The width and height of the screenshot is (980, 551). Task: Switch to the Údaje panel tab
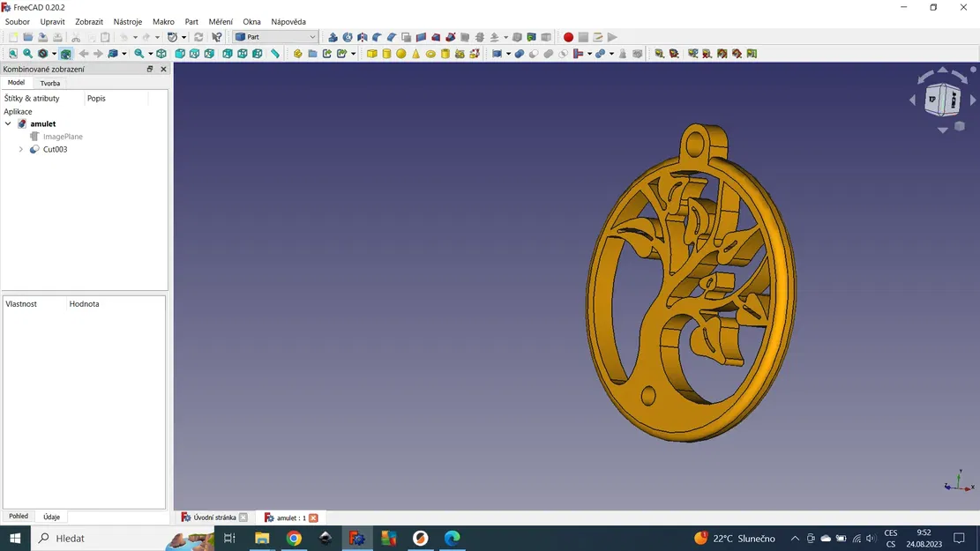[51, 517]
